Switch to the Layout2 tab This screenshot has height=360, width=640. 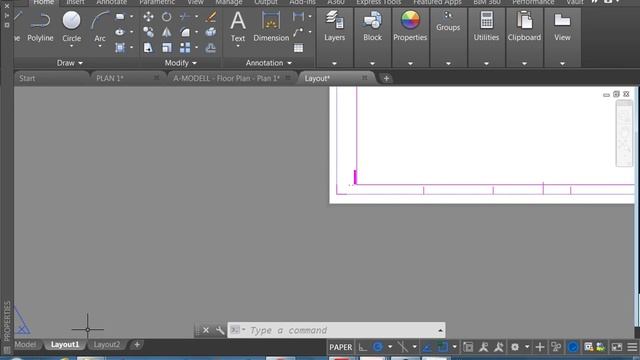coord(107,344)
